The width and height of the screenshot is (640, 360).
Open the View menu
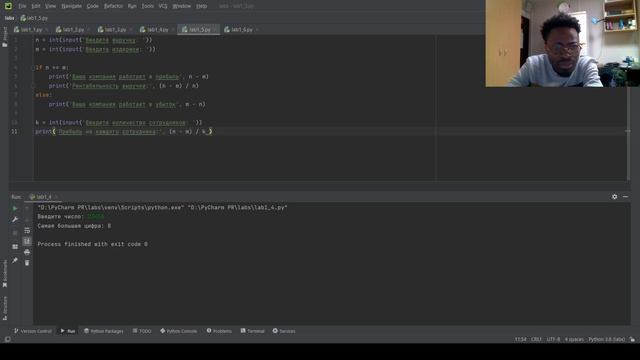[x=50, y=6]
